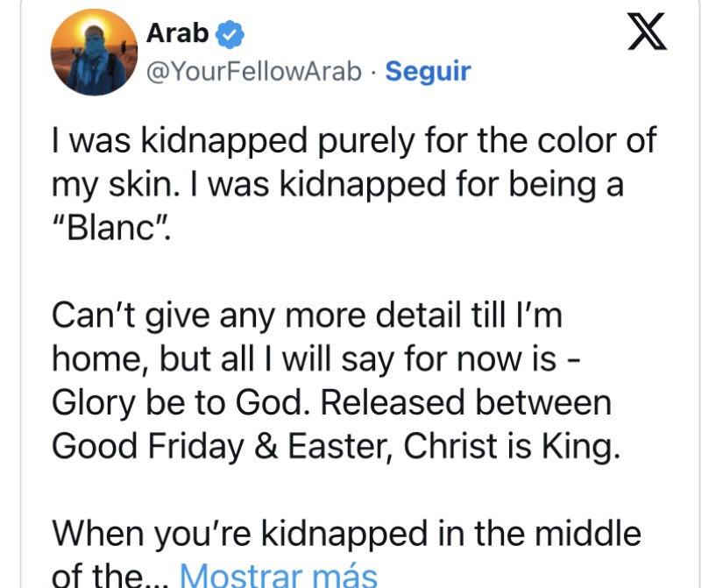Click the line "When you're kidnapped in the middle"

[x=346, y=533]
